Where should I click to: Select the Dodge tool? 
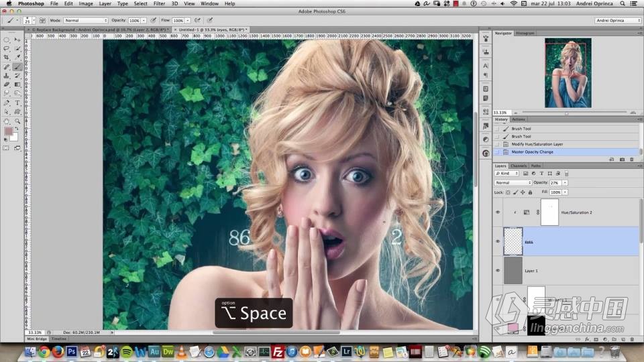[17, 94]
